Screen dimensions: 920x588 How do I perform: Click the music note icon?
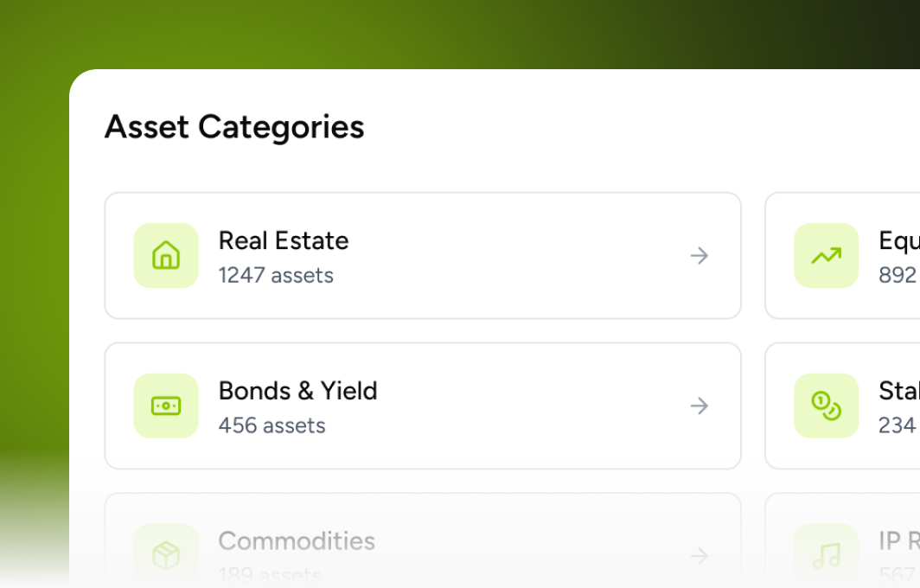coord(826,556)
